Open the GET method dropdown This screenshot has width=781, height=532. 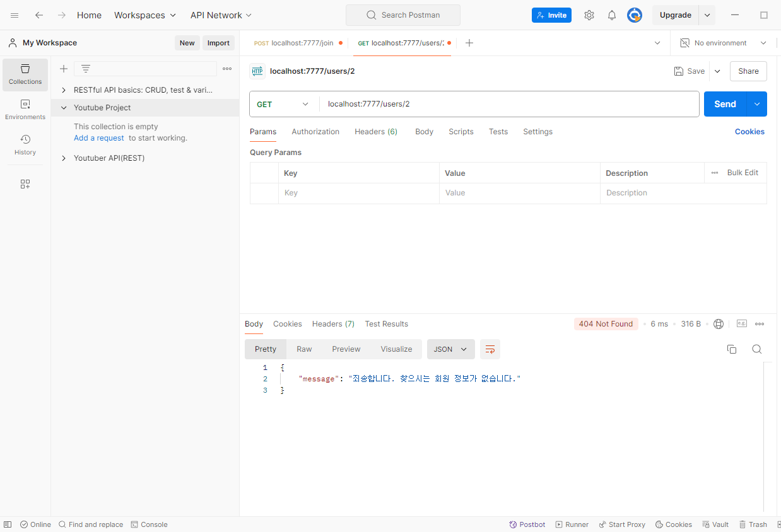pos(284,104)
